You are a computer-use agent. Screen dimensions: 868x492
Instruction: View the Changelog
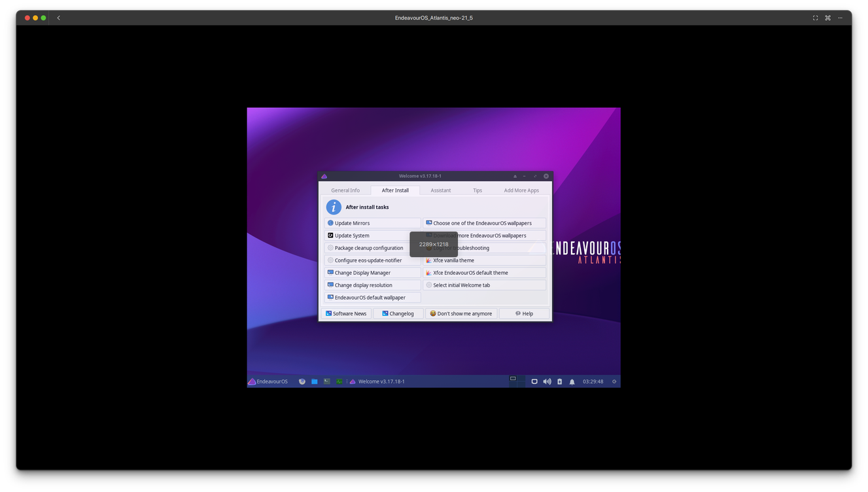398,313
